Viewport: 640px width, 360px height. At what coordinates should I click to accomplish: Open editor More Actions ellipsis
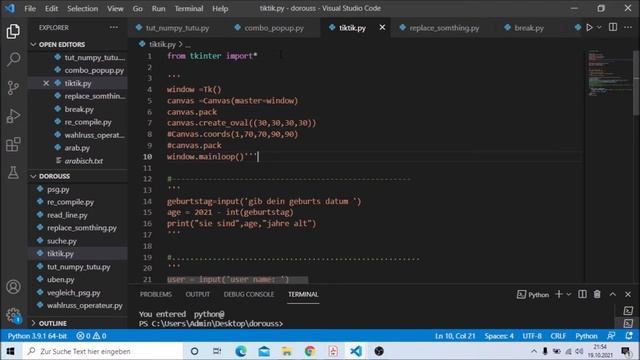click(x=628, y=27)
